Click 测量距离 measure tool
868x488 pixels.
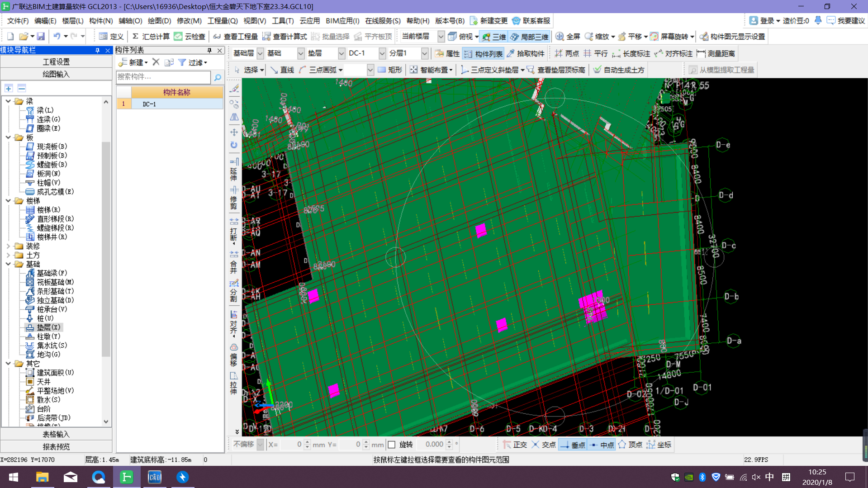[x=716, y=53]
